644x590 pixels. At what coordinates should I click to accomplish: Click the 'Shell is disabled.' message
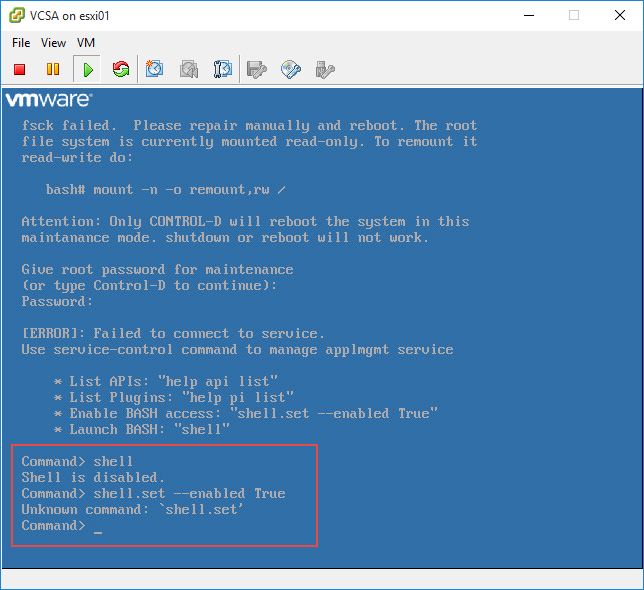point(93,478)
